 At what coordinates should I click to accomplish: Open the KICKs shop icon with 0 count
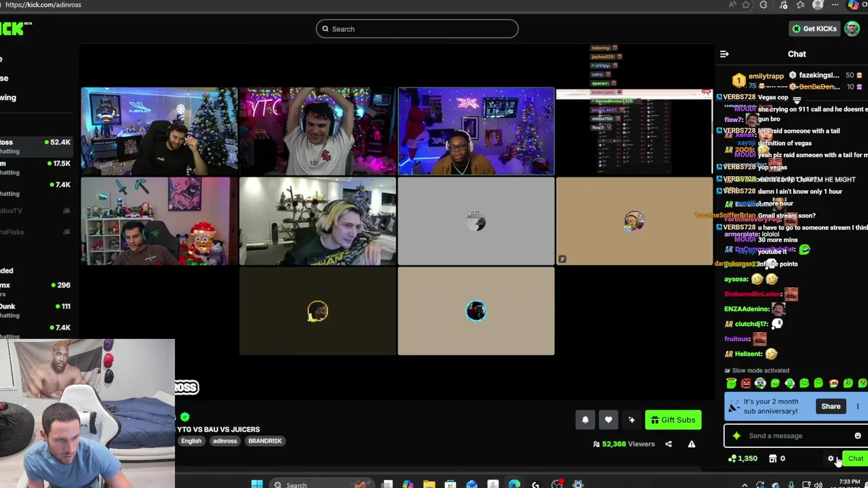777,459
